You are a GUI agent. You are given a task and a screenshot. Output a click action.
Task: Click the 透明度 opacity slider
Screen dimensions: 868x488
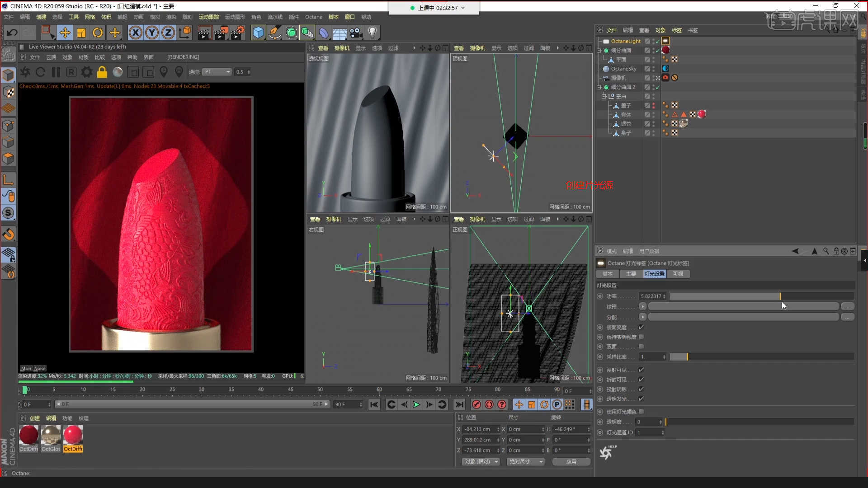click(759, 422)
